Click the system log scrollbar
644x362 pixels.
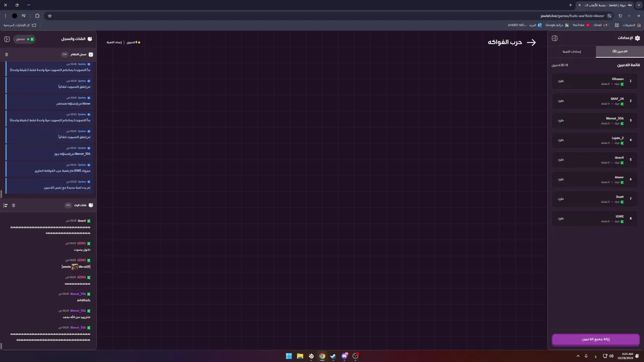pyautogui.click(x=2, y=193)
